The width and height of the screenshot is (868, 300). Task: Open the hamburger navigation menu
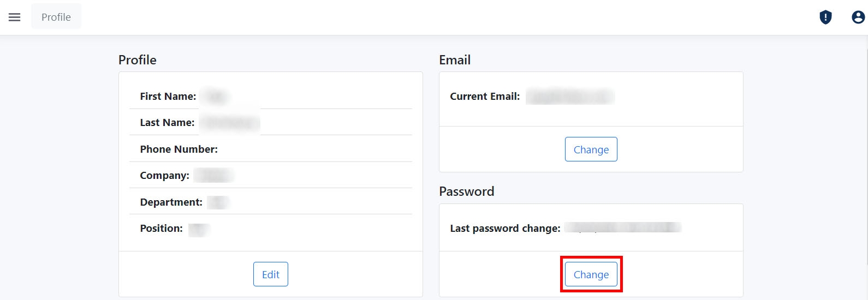15,17
